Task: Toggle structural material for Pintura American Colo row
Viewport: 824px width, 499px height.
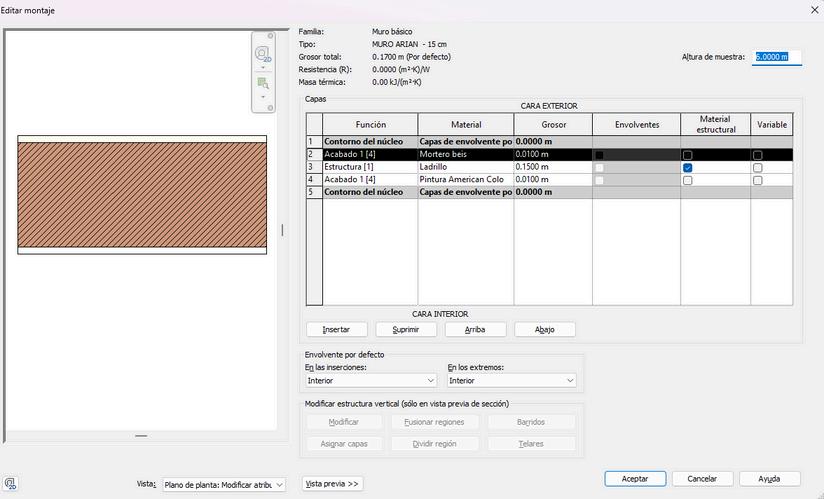Action: coord(687,180)
